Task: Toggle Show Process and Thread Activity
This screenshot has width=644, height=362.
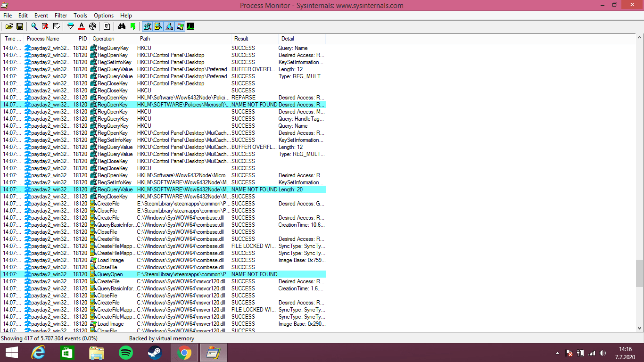Action: [x=180, y=26]
